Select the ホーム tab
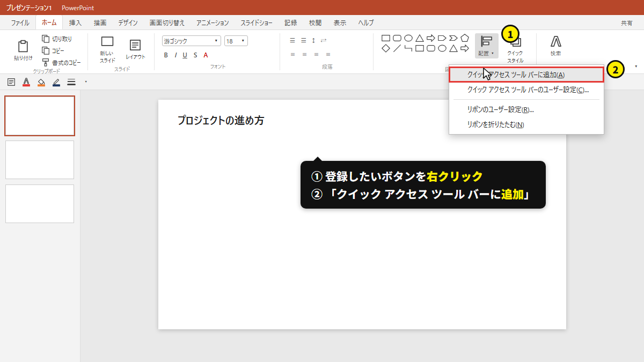Image resolution: width=644 pixels, height=362 pixels. 49,23
